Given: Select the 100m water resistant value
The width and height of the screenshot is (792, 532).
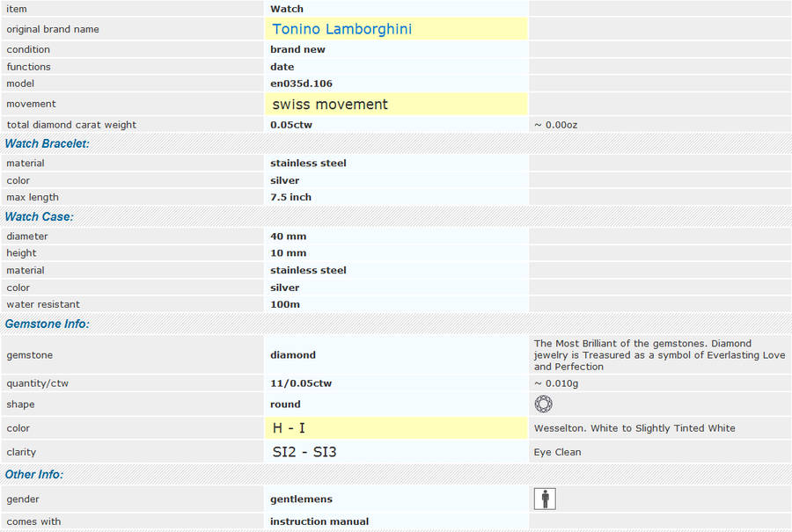Looking at the screenshot, I should 285,304.
